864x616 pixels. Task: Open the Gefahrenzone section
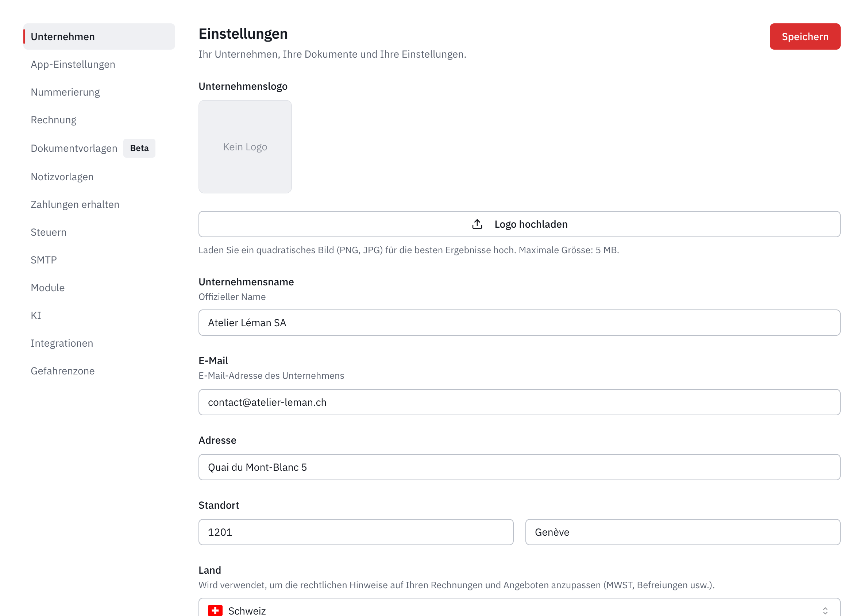click(63, 371)
